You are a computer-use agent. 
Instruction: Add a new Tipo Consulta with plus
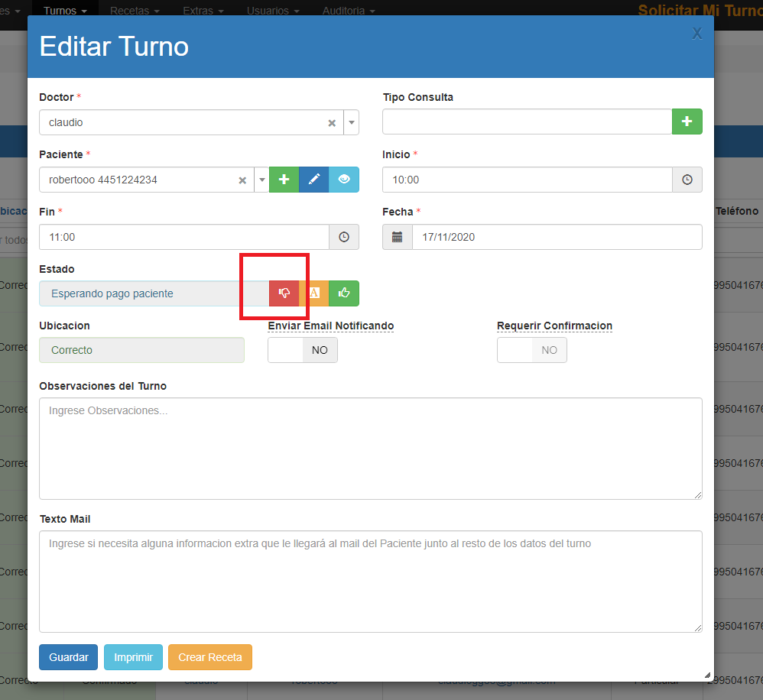click(x=687, y=122)
